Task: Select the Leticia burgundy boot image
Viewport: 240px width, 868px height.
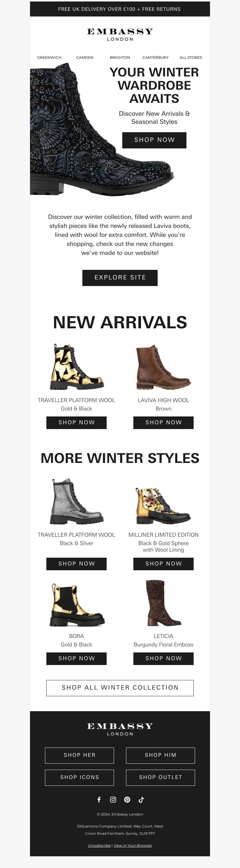Action: coord(163,602)
